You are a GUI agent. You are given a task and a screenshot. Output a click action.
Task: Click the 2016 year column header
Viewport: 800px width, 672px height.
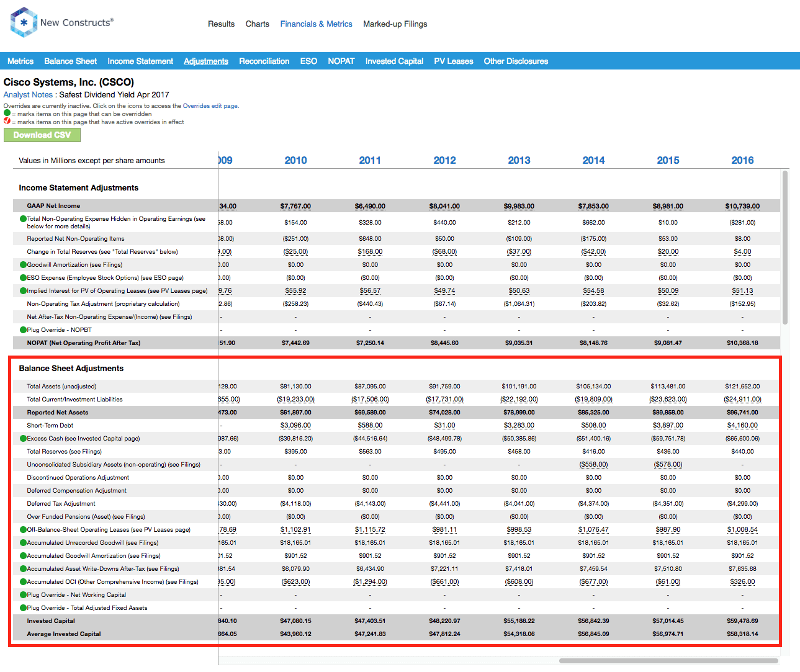point(742,160)
